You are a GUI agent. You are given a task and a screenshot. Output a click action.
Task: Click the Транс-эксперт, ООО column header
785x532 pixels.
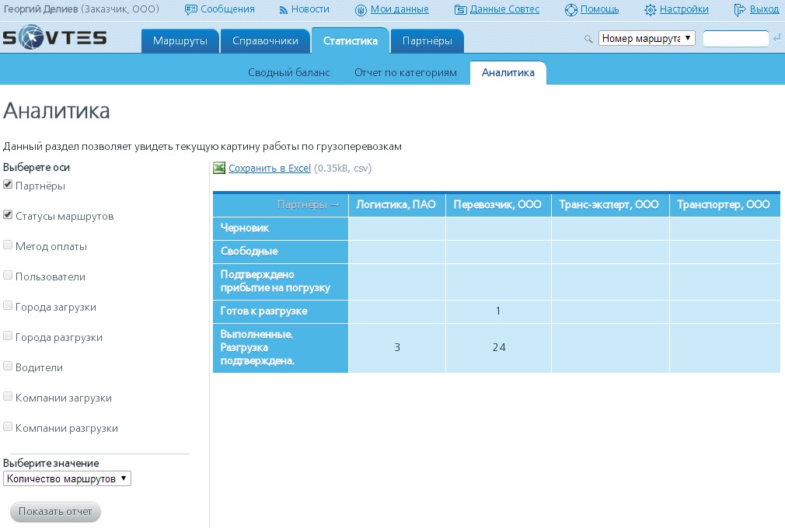click(x=610, y=205)
